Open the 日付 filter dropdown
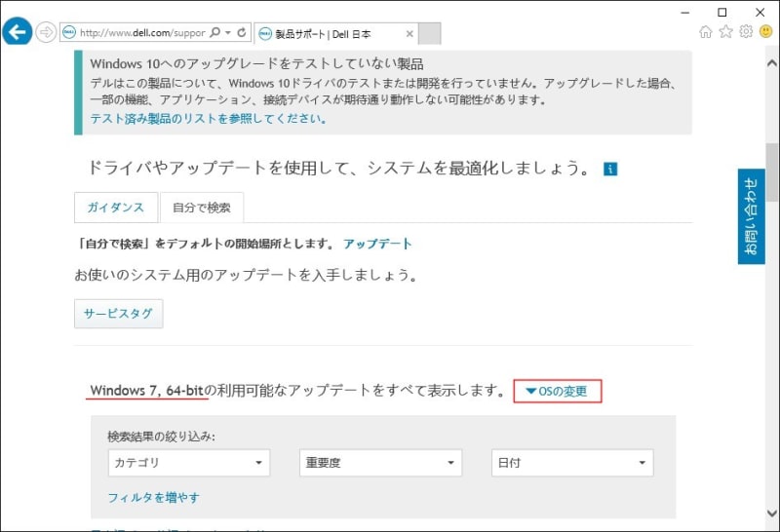780x532 pixels. coord(572,463)
